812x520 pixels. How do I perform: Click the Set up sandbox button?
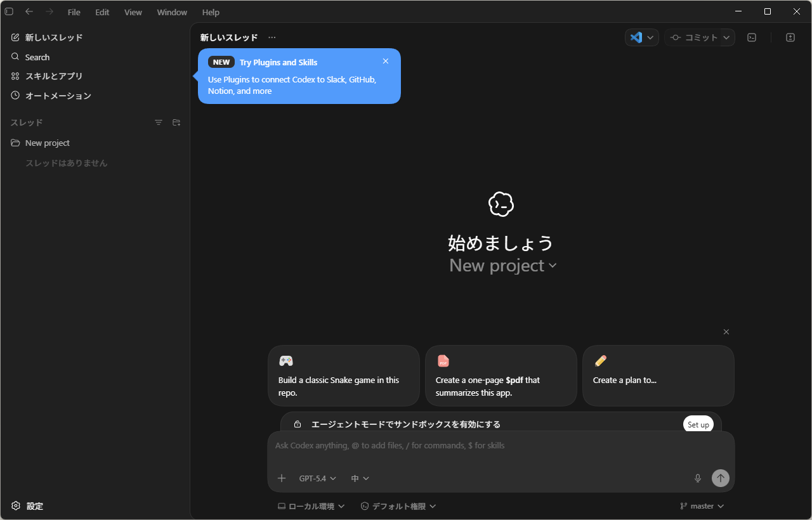click(x=698, y=424)
